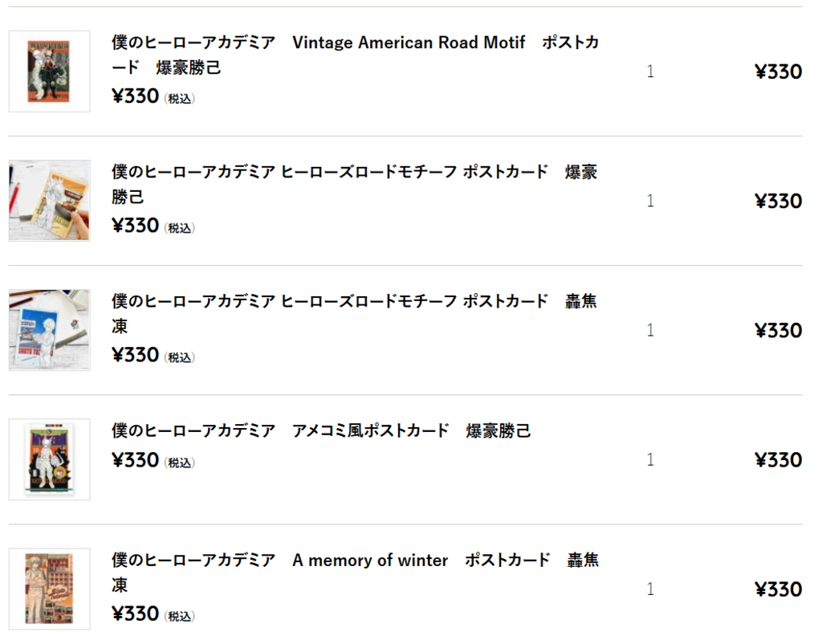Click the ¥330 subtotal of アメコミ風 postcard
The image size is (822, 644).
click(x=779, y=460)
